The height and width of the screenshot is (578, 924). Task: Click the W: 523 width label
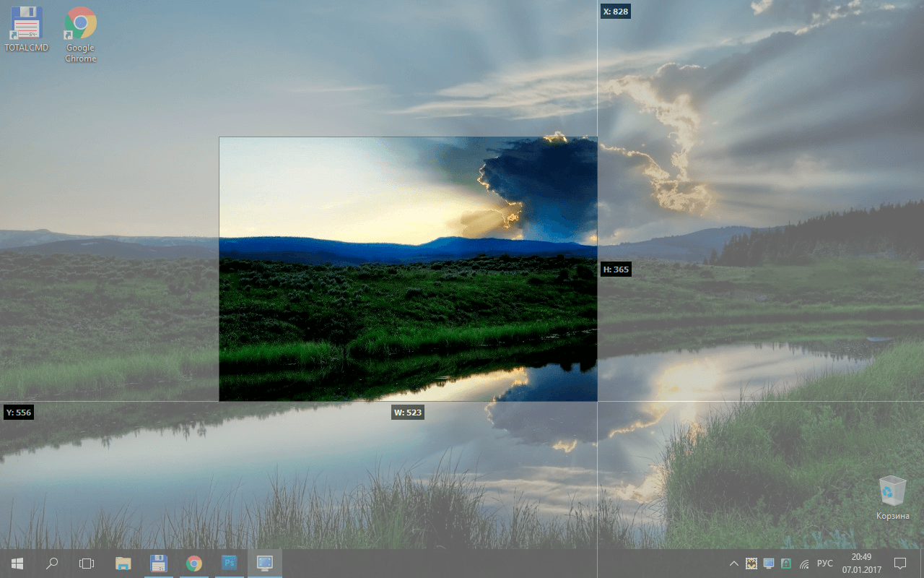pyautogui.click(x=407, y=413)
